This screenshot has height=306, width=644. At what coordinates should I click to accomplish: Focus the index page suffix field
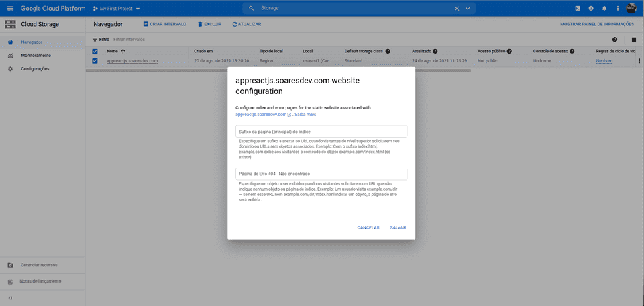click(x=321, y=132)
